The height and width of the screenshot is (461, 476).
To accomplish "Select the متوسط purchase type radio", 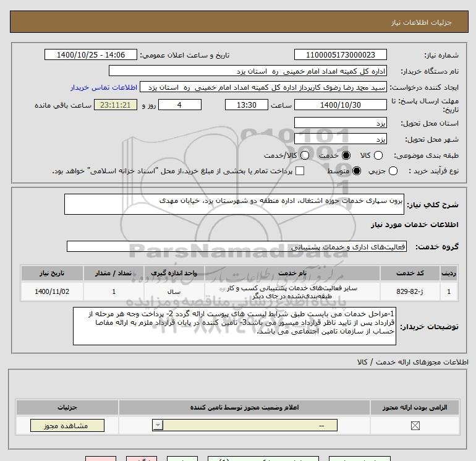I will (357, 171).
